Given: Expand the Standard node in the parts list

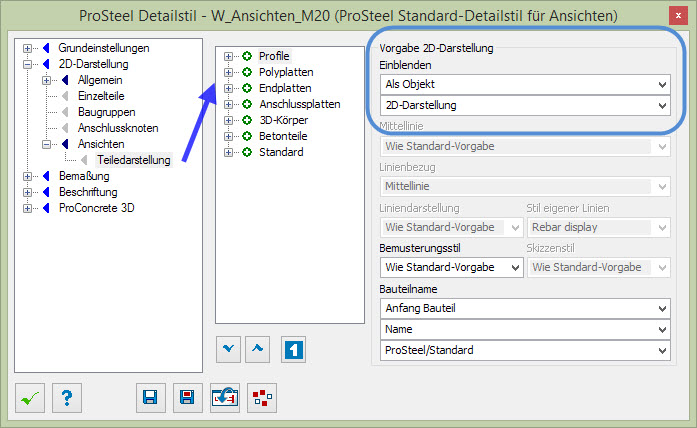Looking at the screenshot, I should (228, 152).
